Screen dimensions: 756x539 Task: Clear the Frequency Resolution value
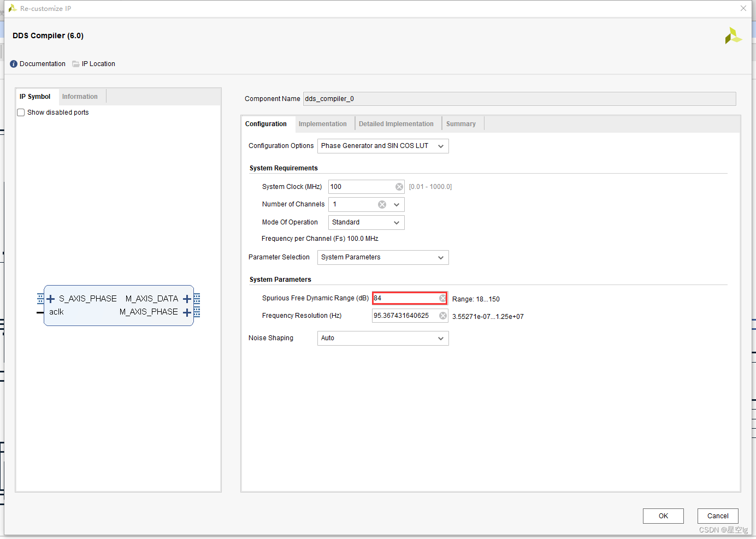[x=443, y=316]
